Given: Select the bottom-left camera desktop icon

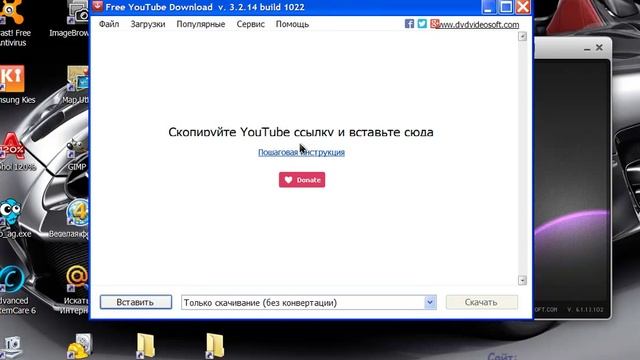Looking at the screenshot, I should (11, 347).
